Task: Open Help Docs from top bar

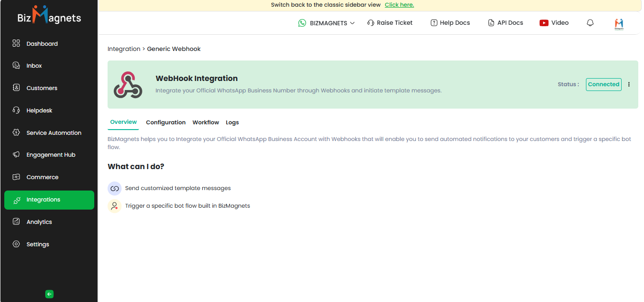Action: [x=450, y=23]
